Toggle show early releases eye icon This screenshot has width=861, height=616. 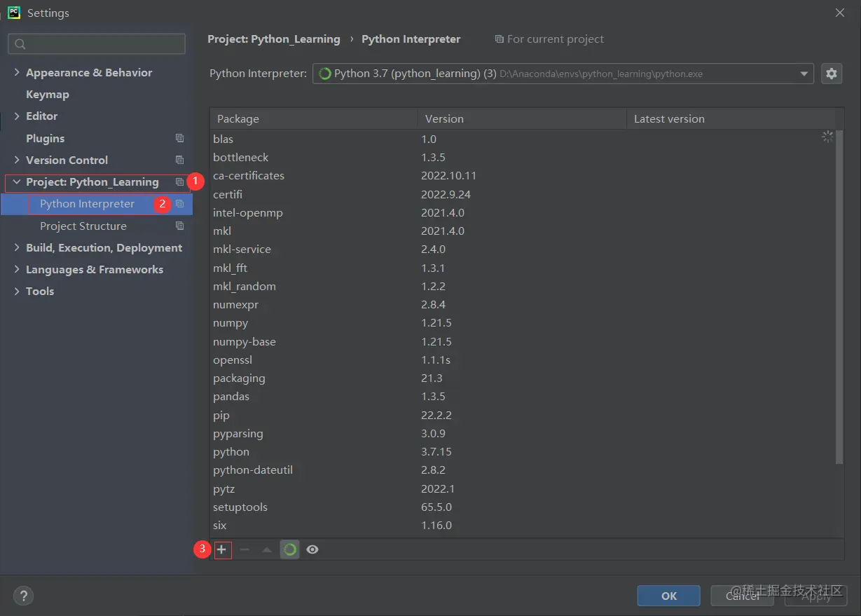tap(312, 549)
